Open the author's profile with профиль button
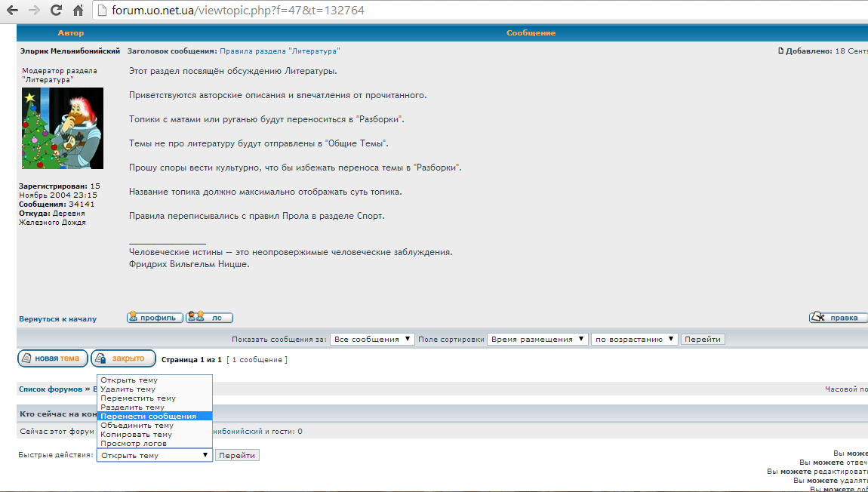This screenshot has width=868, height=492. (155, 318)
